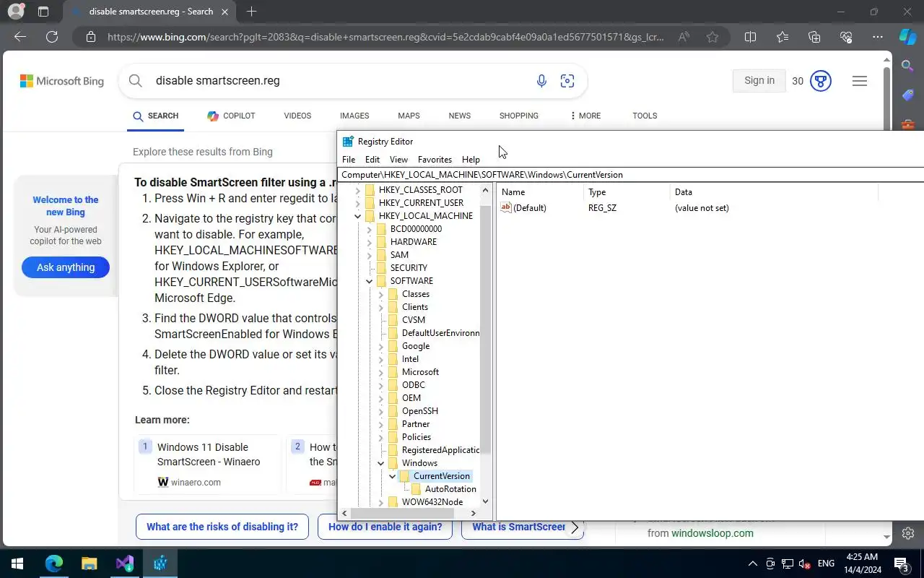Open File Explorer from taskbar

click(89, 563)
